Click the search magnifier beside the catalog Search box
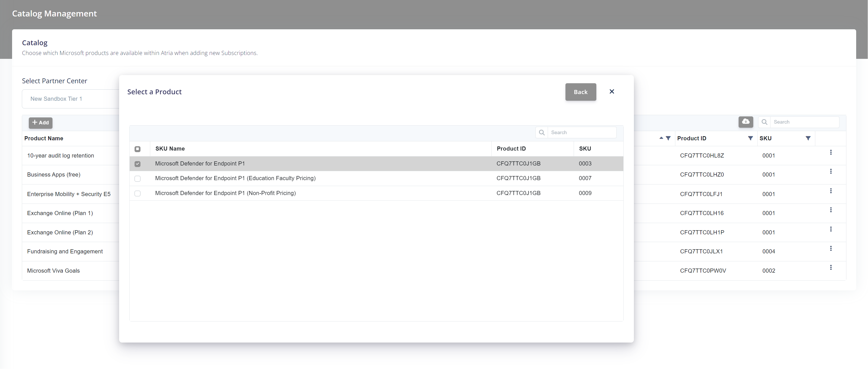Screen dimensions: 868x369 tap(764, 122)
